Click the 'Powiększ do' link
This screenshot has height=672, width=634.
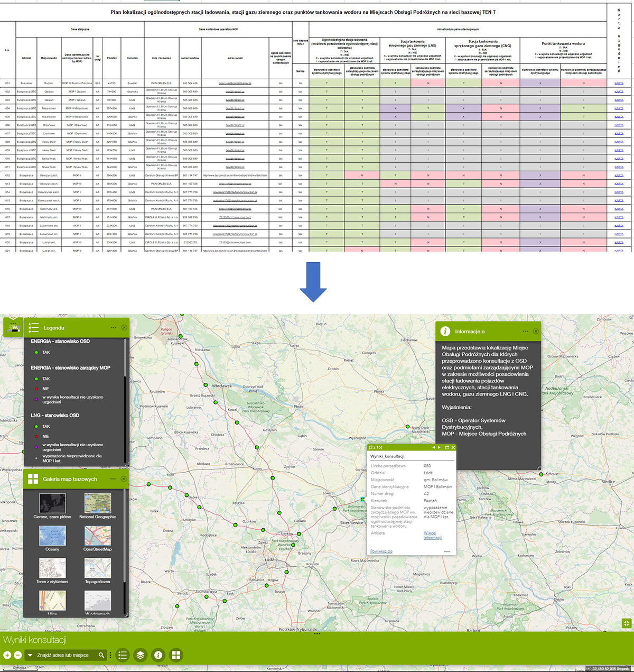[x=381, y=551]
